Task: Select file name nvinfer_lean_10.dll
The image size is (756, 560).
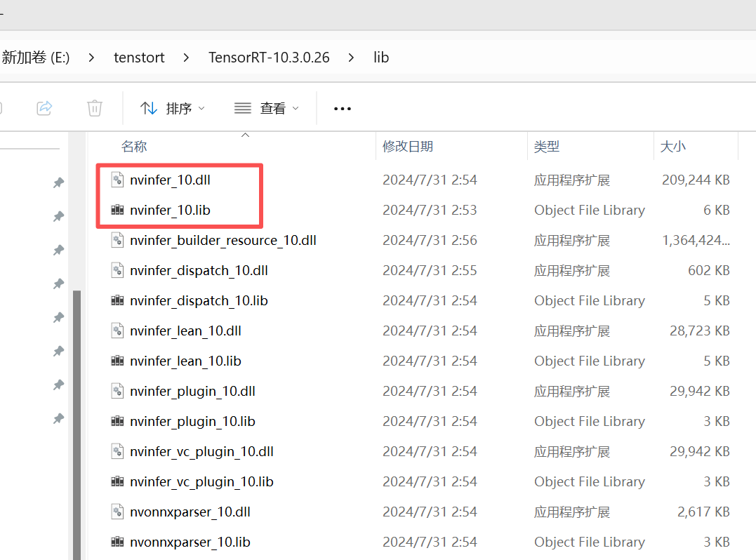Action: pos(185,331)
